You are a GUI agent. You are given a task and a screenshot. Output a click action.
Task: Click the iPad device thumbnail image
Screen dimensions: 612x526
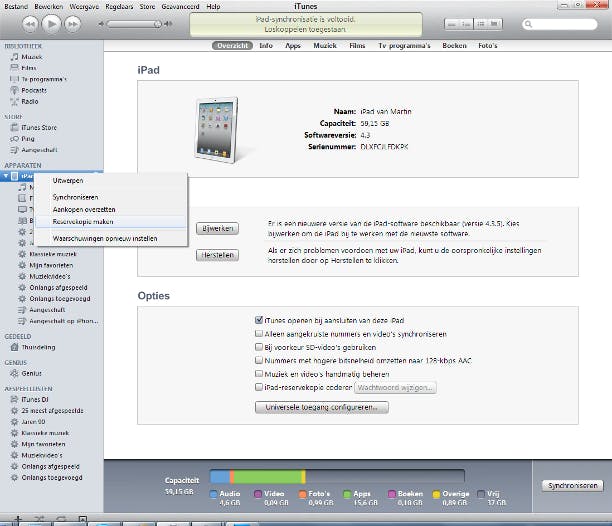point(217,130)
